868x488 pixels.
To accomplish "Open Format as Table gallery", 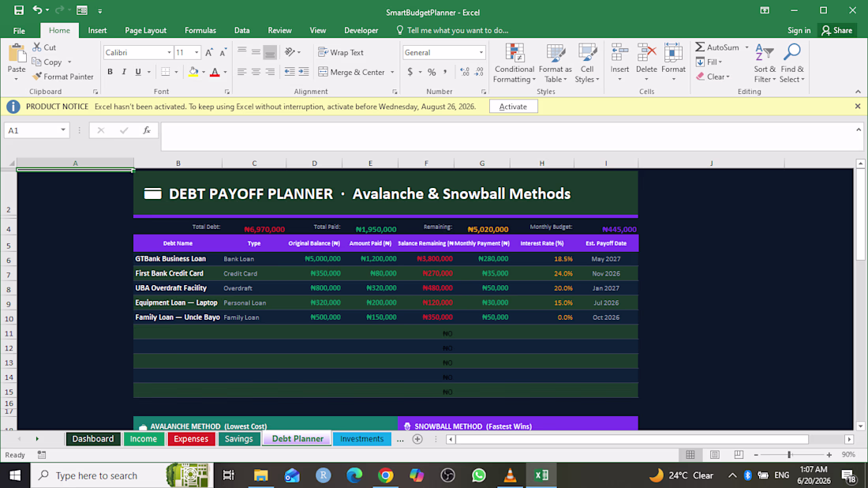I will pyautogui.click(x=556, y=63).
